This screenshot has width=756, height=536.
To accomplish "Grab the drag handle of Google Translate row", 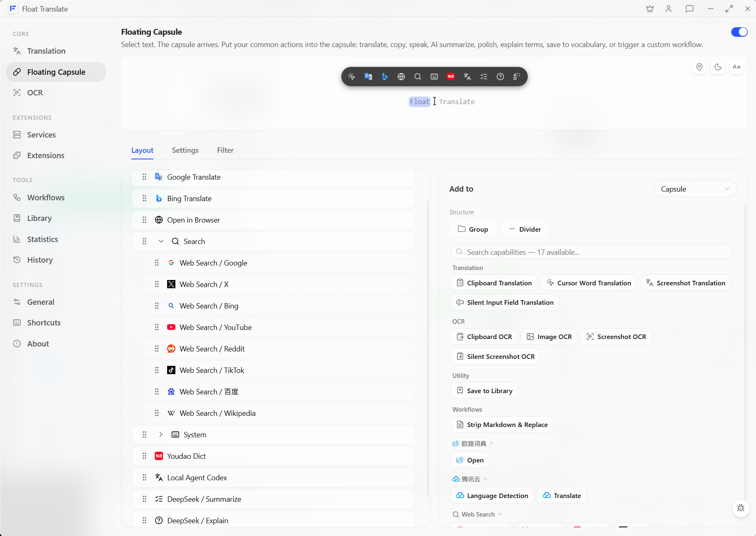I will tap(144, 177).
